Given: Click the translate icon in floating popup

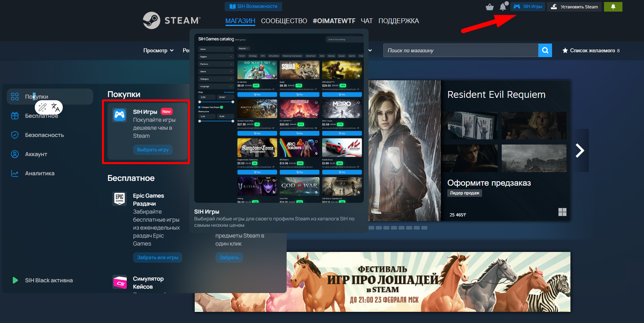Looking at the screenshot, I should (56, 107).
